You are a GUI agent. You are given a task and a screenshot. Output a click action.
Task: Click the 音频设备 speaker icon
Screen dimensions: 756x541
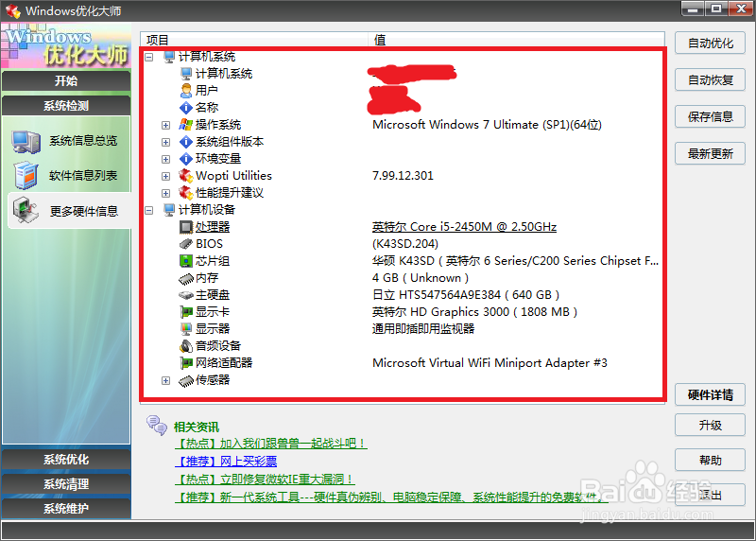(x=186, y=346)
